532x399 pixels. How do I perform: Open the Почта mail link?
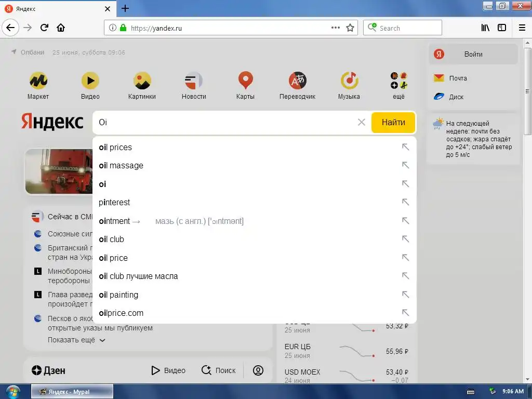point(450,78)
